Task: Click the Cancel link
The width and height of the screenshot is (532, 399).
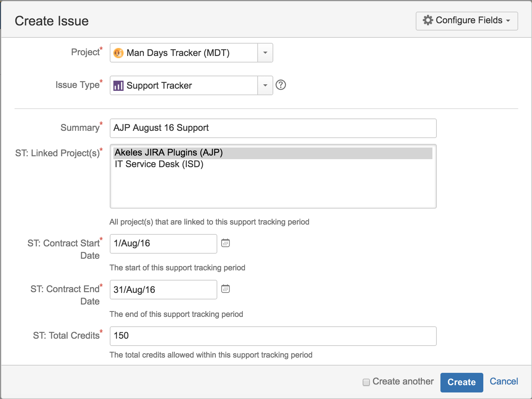Action: (x=504, y=382)
